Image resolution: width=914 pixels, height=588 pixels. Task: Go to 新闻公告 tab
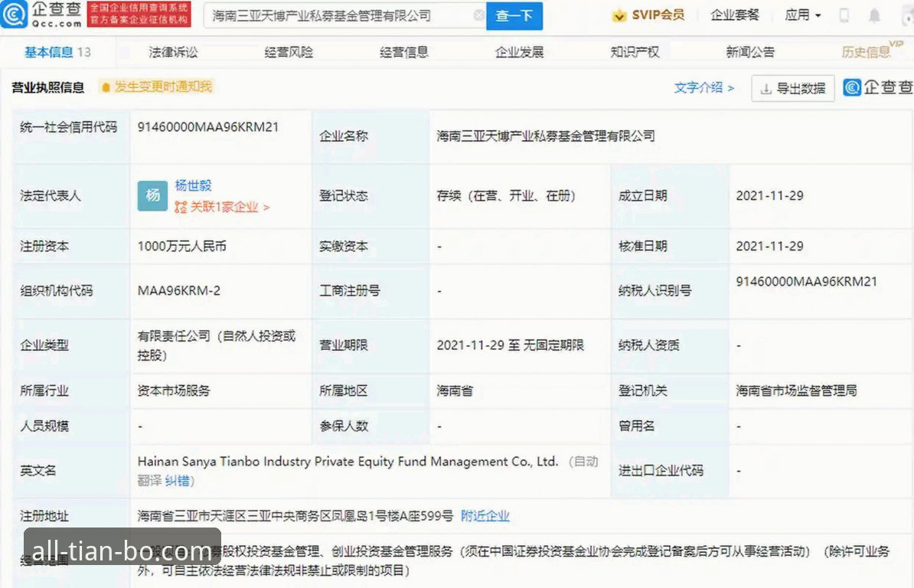click(x=750, y=53)
